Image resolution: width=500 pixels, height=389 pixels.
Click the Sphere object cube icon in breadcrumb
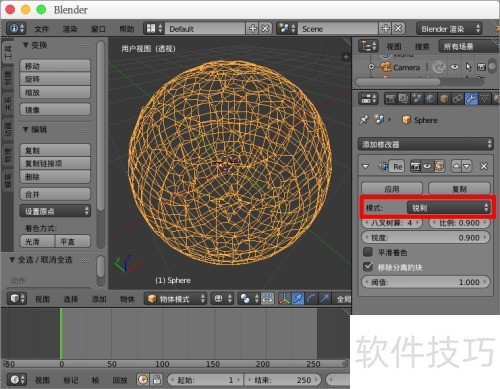(406, 120)
